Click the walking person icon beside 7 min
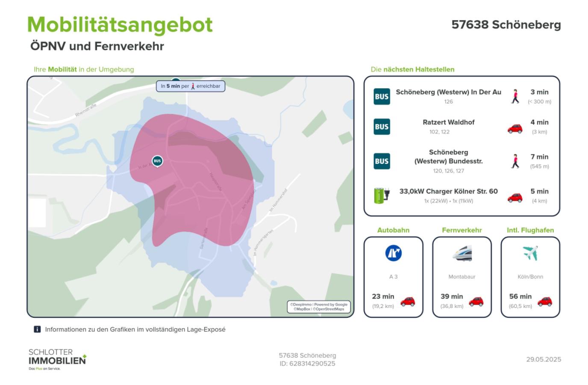 [x=515, y=161]
